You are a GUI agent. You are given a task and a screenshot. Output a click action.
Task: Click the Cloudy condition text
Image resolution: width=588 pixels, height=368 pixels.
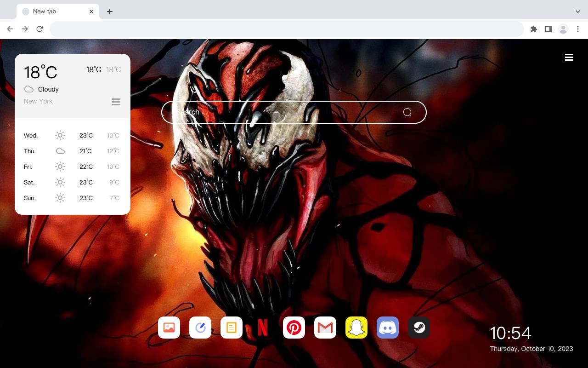coord(48,89)
